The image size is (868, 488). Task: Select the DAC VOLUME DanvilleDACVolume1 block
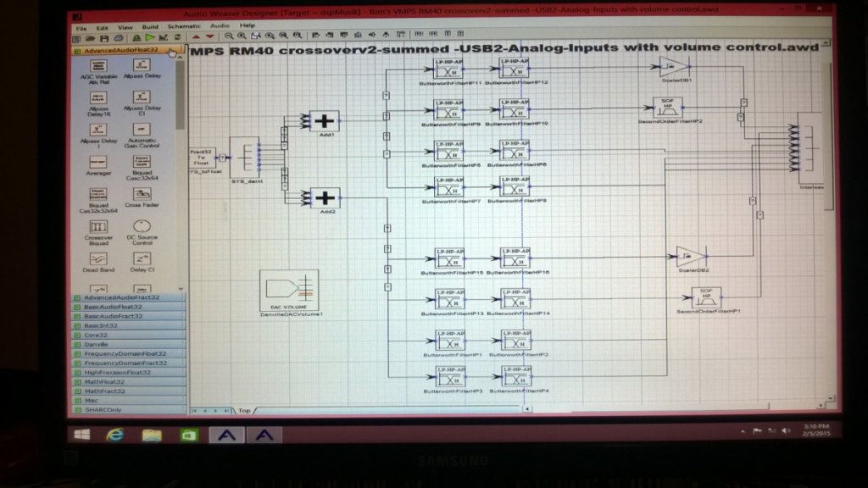(289, 290)
